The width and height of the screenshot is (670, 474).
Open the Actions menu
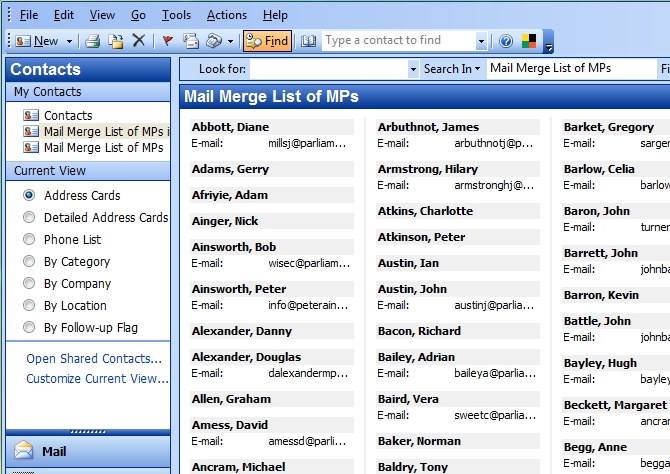click(x=226, y=15)
